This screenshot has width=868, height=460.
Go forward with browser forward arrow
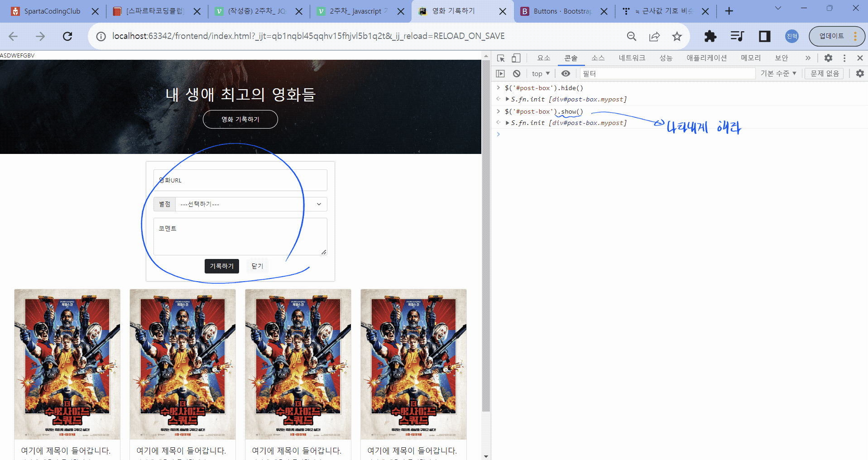coord(40,36)
